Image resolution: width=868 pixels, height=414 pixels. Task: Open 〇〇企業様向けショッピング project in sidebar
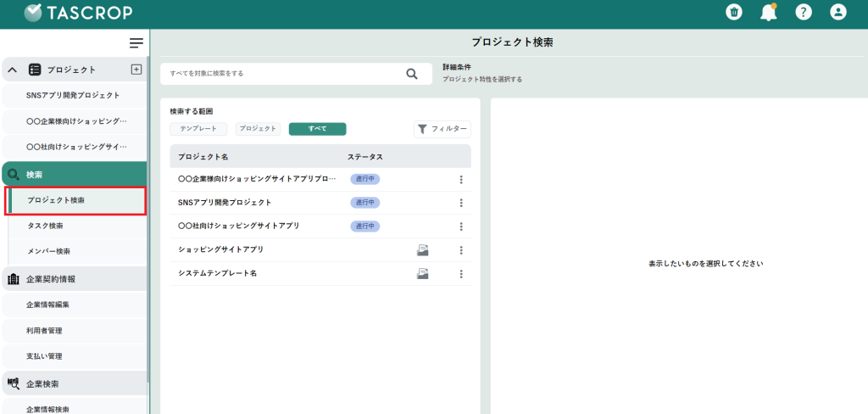point(75,120)
